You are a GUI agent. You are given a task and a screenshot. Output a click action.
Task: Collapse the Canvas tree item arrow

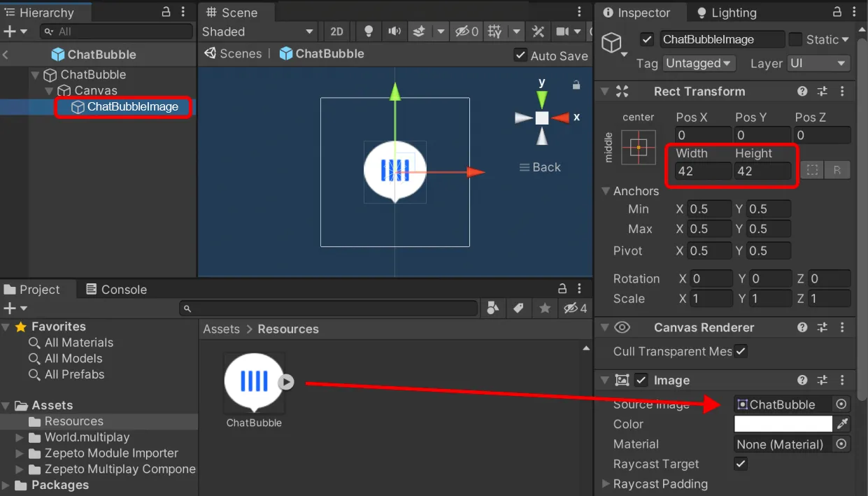tap(49, 90)
